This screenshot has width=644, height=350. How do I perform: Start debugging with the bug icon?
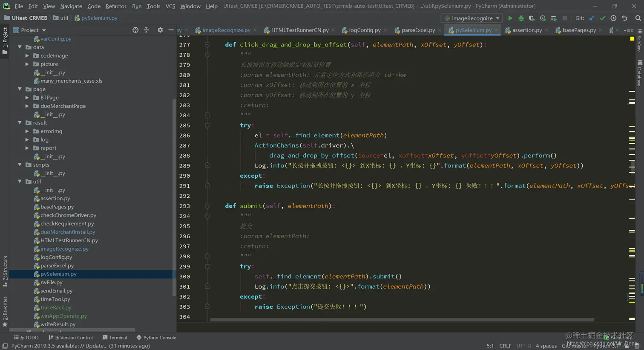[521, 18]
